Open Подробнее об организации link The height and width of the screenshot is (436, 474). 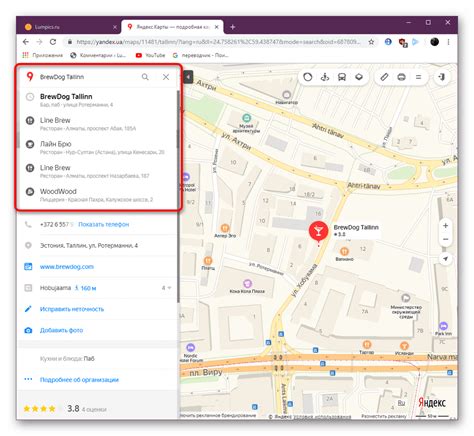79,380
